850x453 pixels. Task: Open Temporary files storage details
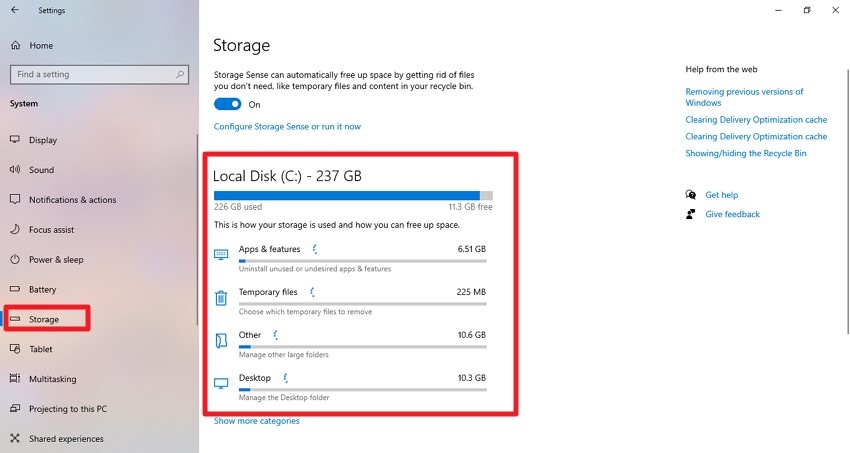click(x=351, y=301)
